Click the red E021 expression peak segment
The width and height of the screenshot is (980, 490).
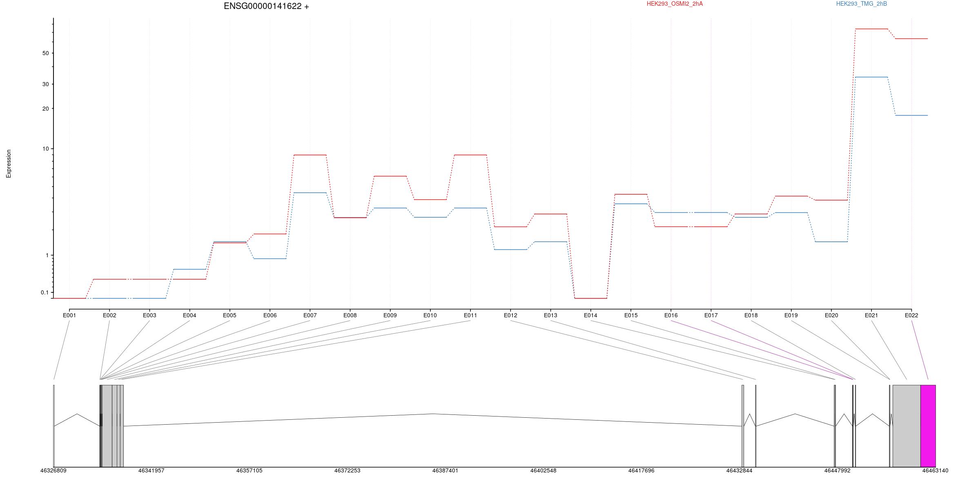pyautogui.click(x=871, y=29)
